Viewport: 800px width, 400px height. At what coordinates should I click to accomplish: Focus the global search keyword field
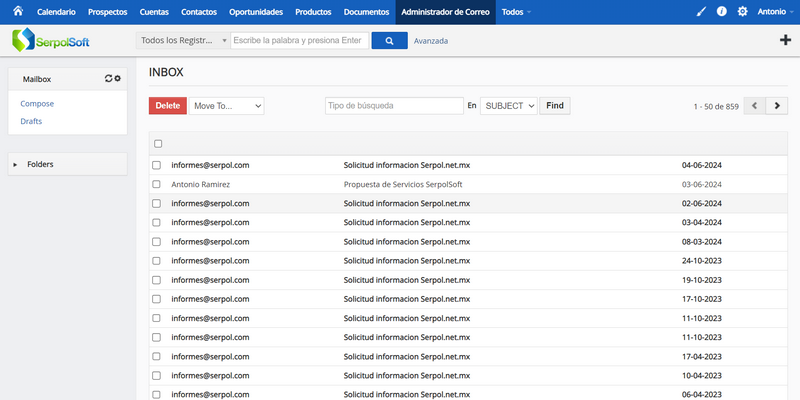pos(299,41)
